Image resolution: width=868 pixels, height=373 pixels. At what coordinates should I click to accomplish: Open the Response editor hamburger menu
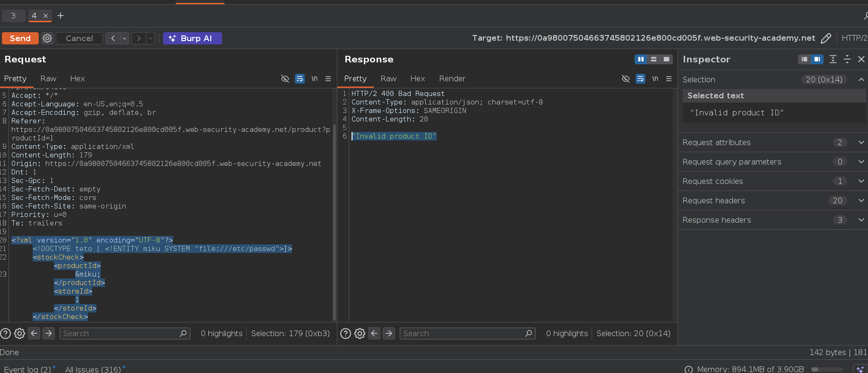click(669, 78)
